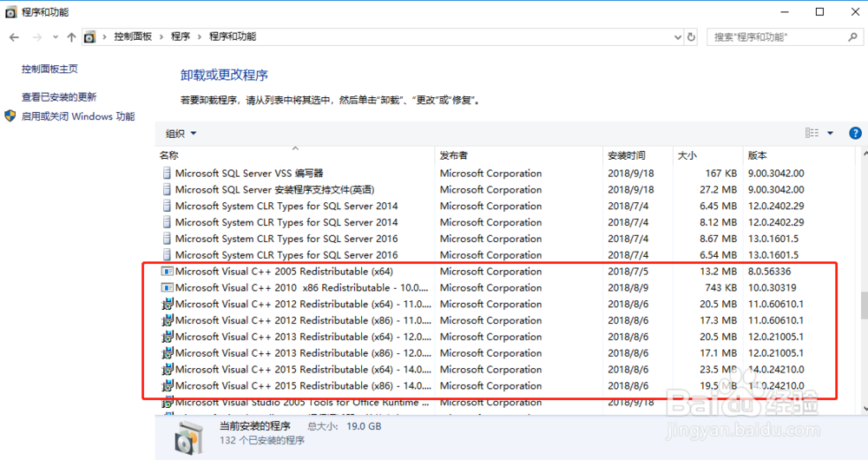Viewport: 868px width, 460px height.
Task: Click the change view icon
Action: pyautogui.click(x=812, y=133)
